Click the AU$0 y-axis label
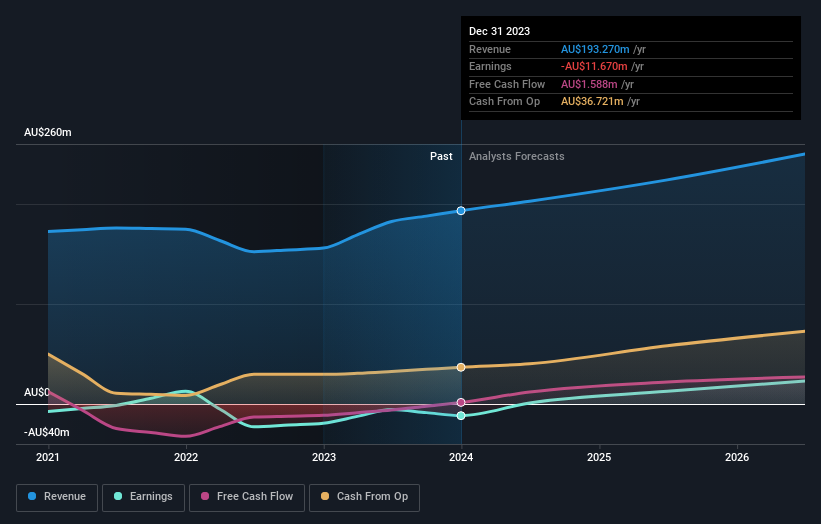821x524 pixels. pos(37,392)
